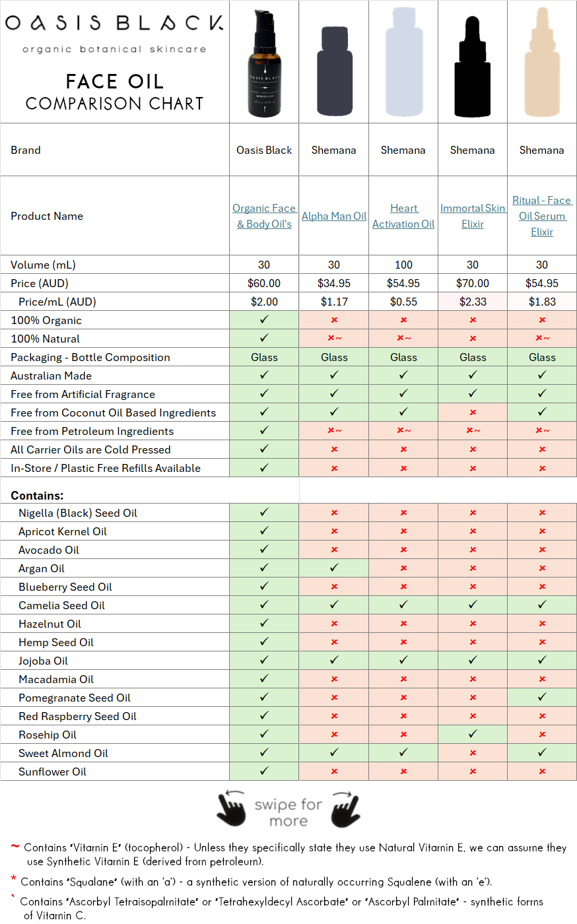Click the Heart Activation checkmark for Camelia Seed Oil
This screenshot has width=577, height=924.
pyautogui.click(x=403, y=605)
